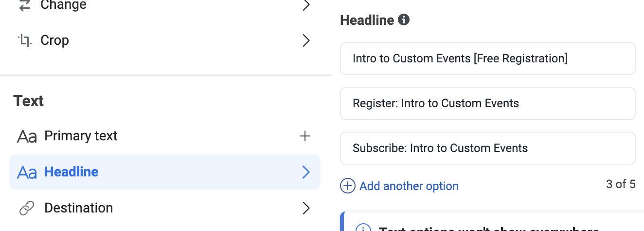Edit the Free Registration headline field
Image resolution: width=644 pixels, height=231 pixels.
pos(488,58)
